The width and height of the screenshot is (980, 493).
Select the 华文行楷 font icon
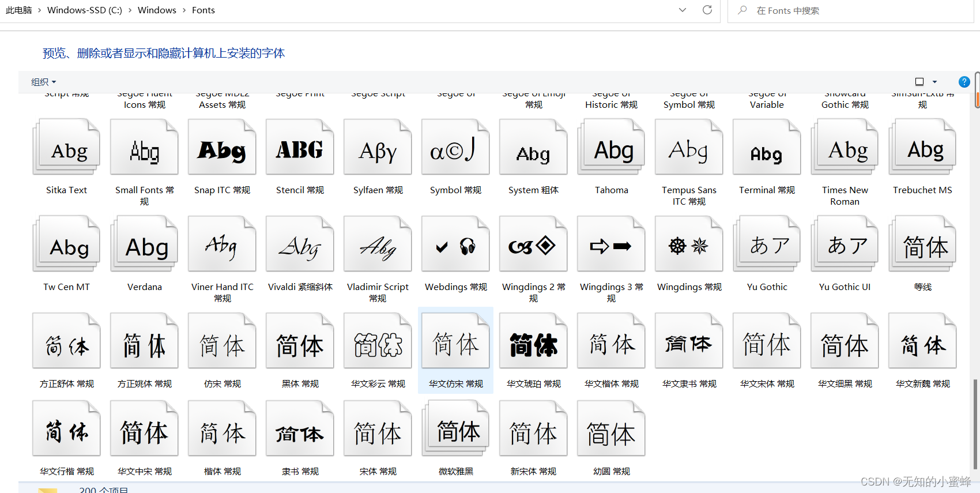point(66,428)
